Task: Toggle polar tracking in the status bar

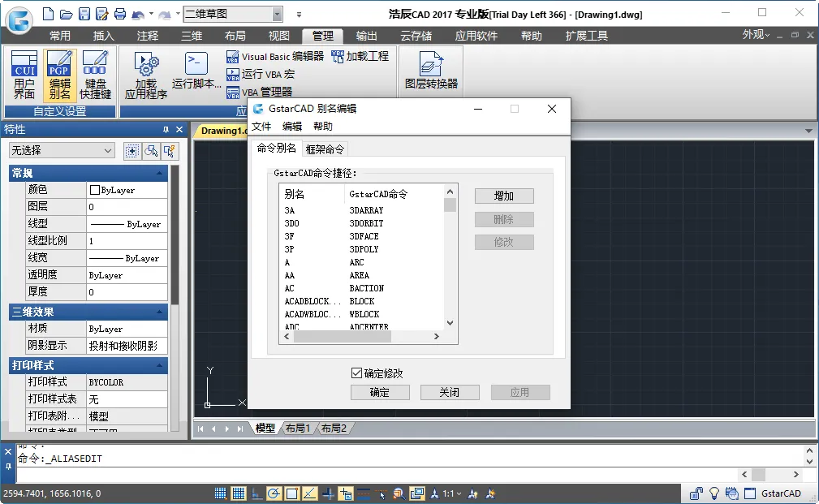Action: pyautogui.click(x=274, y=493)
